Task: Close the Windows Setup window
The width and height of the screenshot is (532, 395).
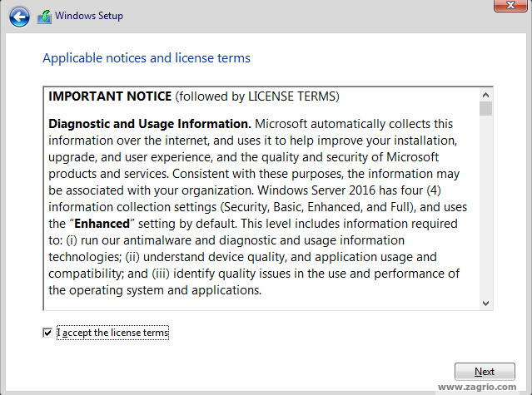Action: (x=510, y=6)
